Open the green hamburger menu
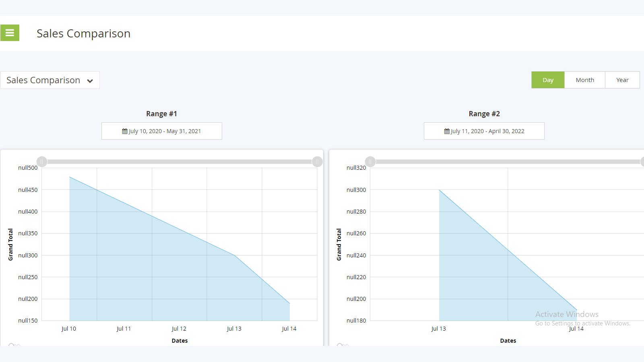The image size is (644, 362). 10,33
